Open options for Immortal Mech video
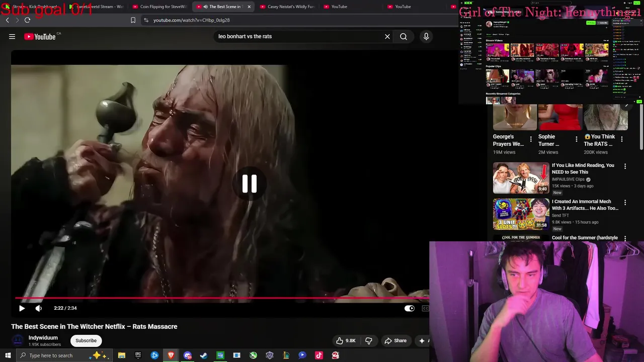 pyautogui.click(x=625, y=202)
